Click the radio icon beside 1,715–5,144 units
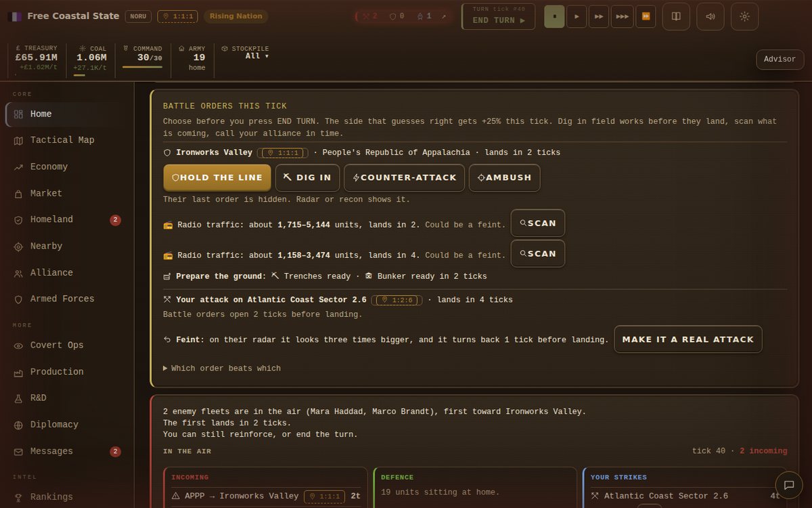The width and height of the screenshot is (812, 508). pos(168,225)
